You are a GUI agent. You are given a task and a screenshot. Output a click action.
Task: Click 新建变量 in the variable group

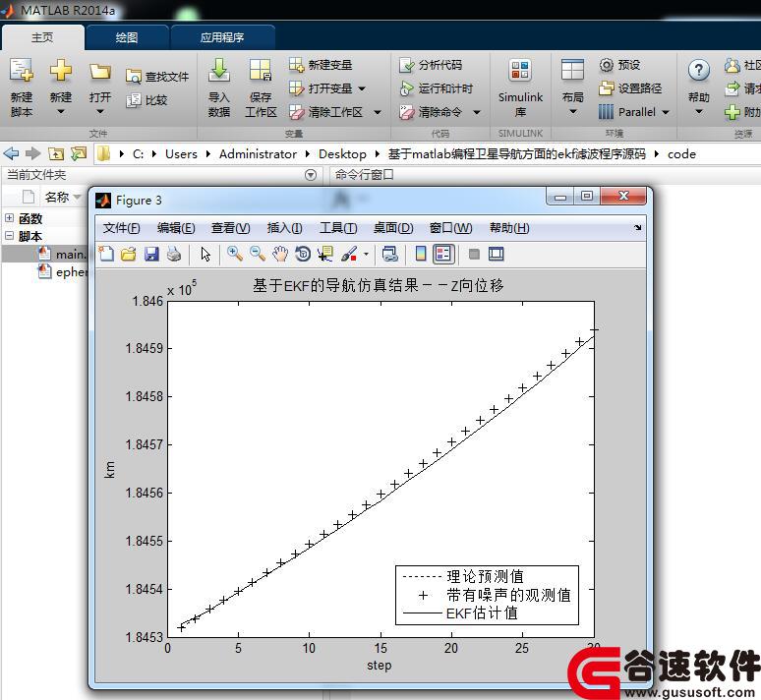[x=321, y=65]
